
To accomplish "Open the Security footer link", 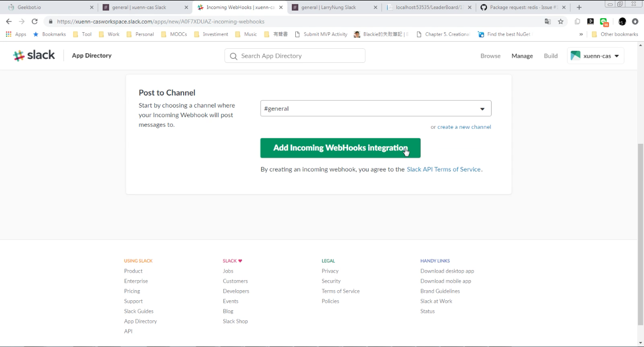I will coord(331,281).
